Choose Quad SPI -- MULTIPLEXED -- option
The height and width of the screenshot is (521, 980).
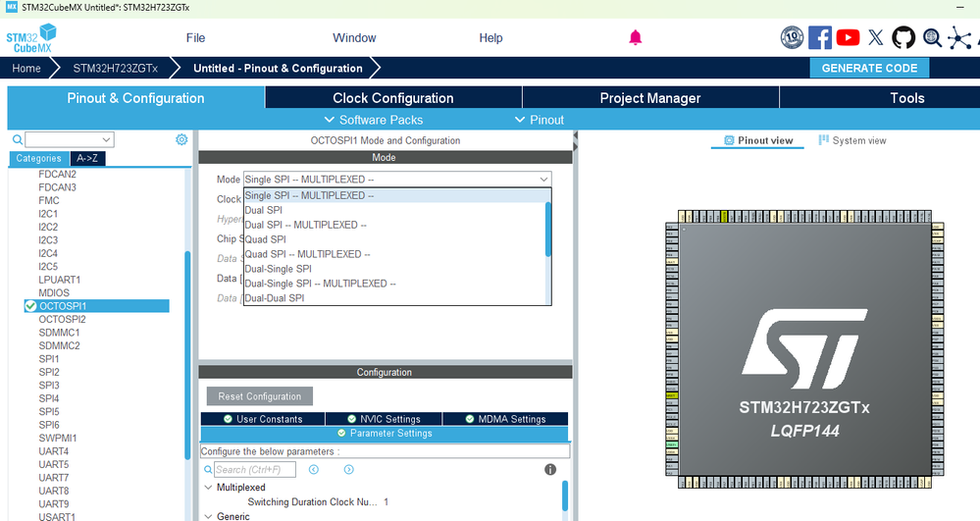[x=307, y=254]
